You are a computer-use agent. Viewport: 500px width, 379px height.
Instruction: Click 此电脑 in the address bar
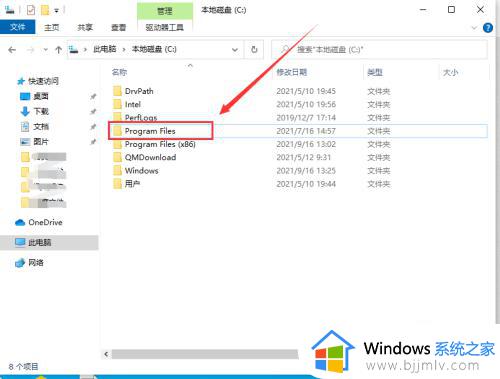pos(105,49)
